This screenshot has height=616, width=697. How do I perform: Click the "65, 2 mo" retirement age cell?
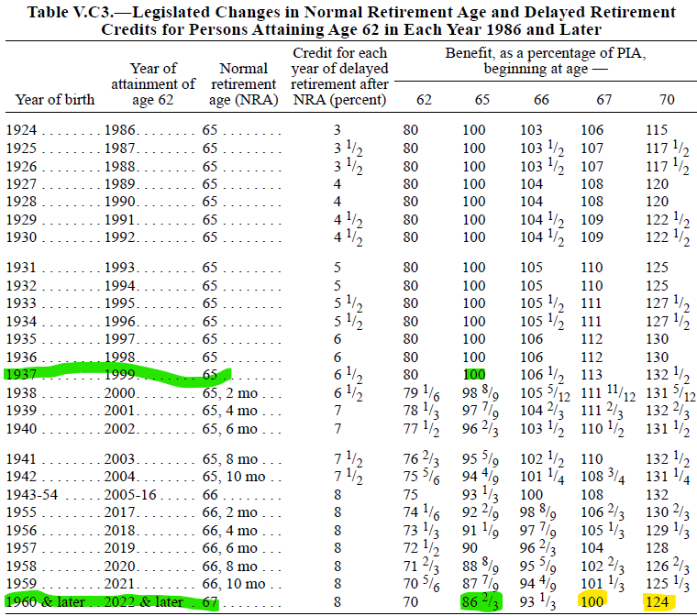pos(236,391)
